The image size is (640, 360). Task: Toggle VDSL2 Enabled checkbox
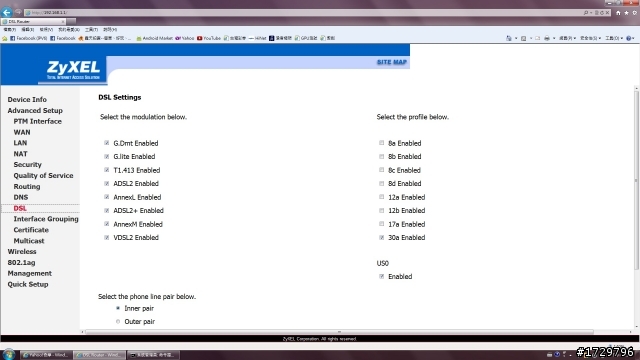pyautogui.click(x=107, y=237)
